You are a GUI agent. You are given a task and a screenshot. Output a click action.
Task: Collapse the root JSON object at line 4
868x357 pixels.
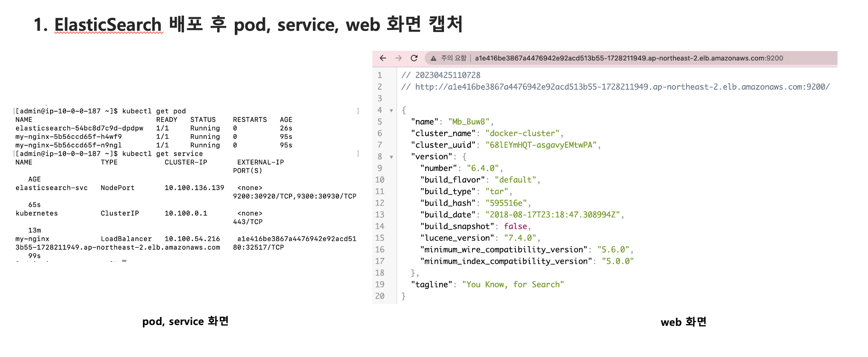point(392,110)
